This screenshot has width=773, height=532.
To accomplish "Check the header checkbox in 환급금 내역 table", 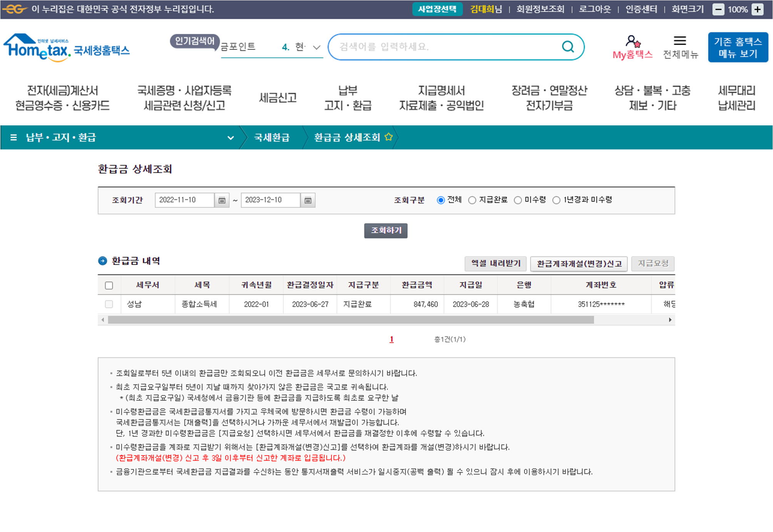I will [x=109, y=285].
